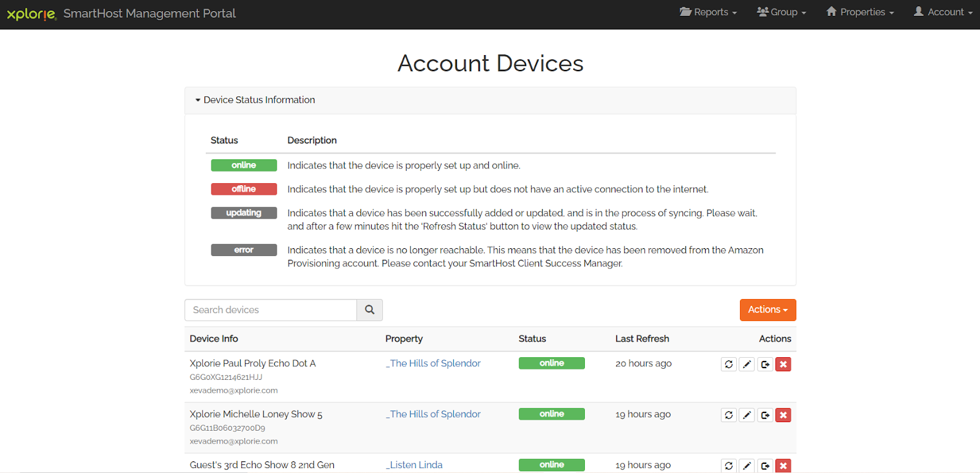Viewport: 980px width, 473px height.
Task: Click the red offline badge in the legend
Action: click(x=244, y=189)
